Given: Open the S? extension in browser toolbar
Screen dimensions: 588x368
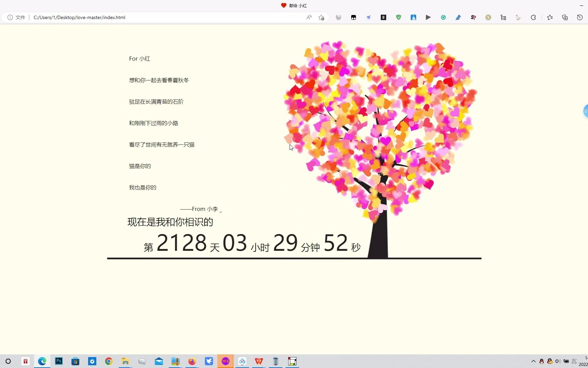Looking at the screenshot, I should (x=473, y=17).
